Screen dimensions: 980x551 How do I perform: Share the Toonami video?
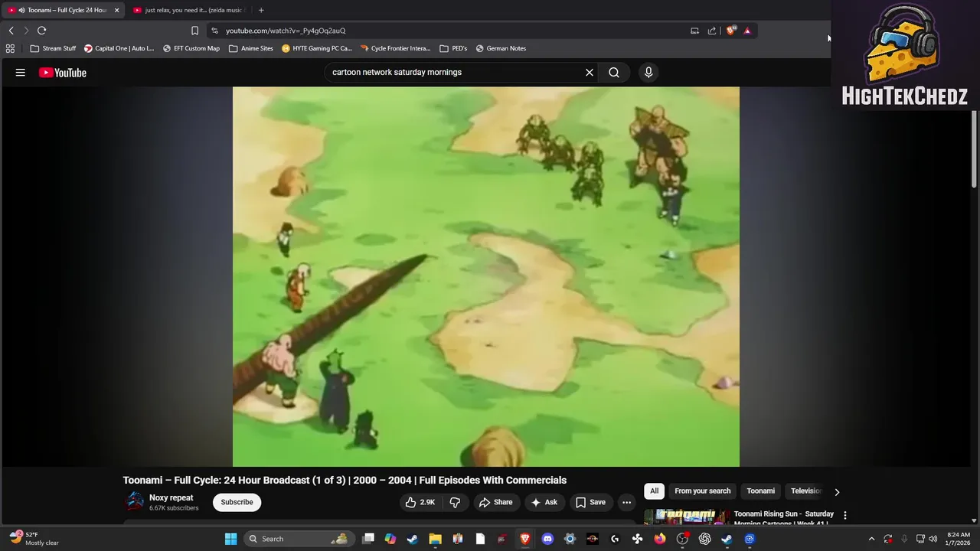click(495, 502)
